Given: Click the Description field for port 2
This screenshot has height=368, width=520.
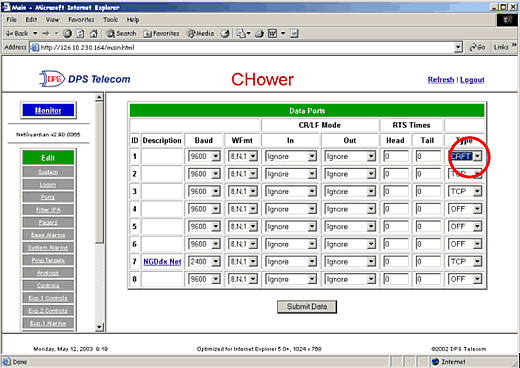Looking at the screenshot, I should (162, 174).
